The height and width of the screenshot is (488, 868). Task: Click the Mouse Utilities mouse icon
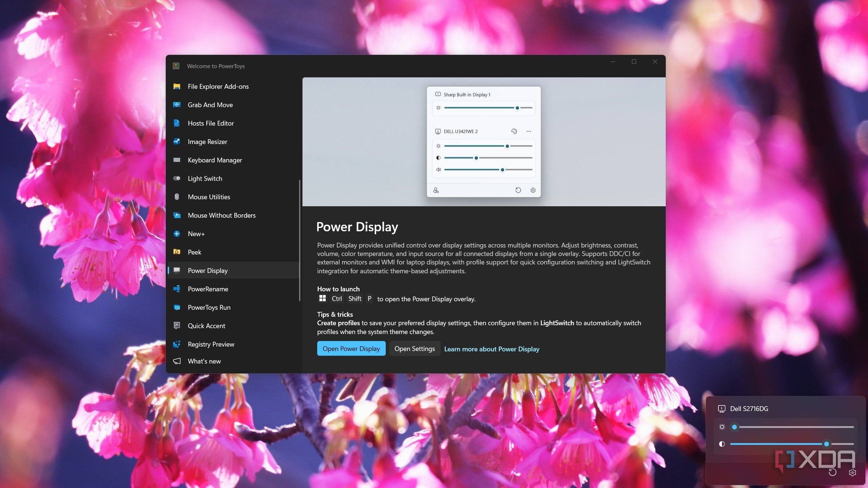pos(177,197)
